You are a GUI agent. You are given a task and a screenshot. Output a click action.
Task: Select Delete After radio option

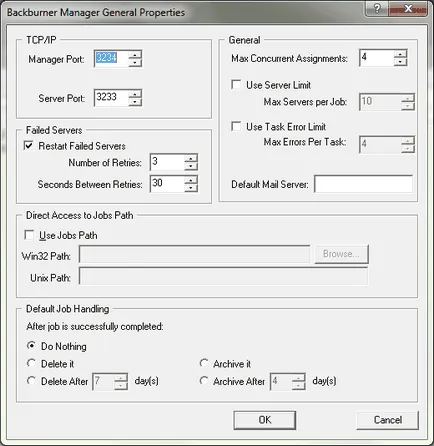point(31,381)
